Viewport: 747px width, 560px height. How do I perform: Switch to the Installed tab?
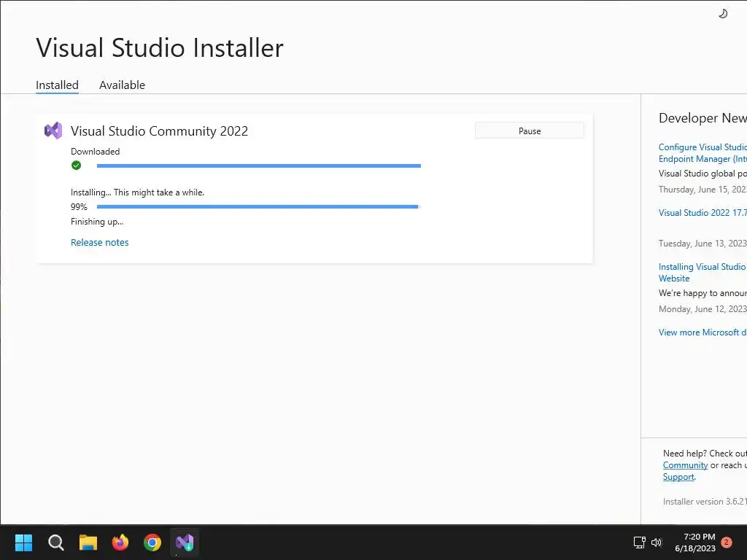coord(57,85)
